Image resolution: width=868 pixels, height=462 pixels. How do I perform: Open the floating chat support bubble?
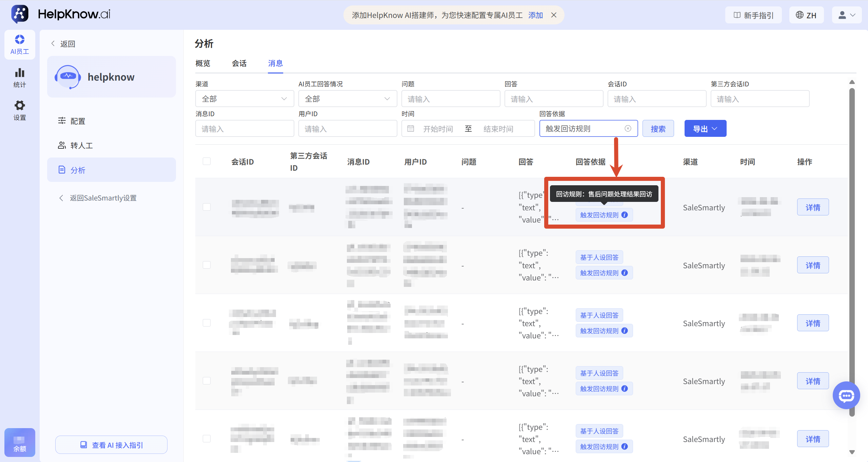[x=846, y=395]
